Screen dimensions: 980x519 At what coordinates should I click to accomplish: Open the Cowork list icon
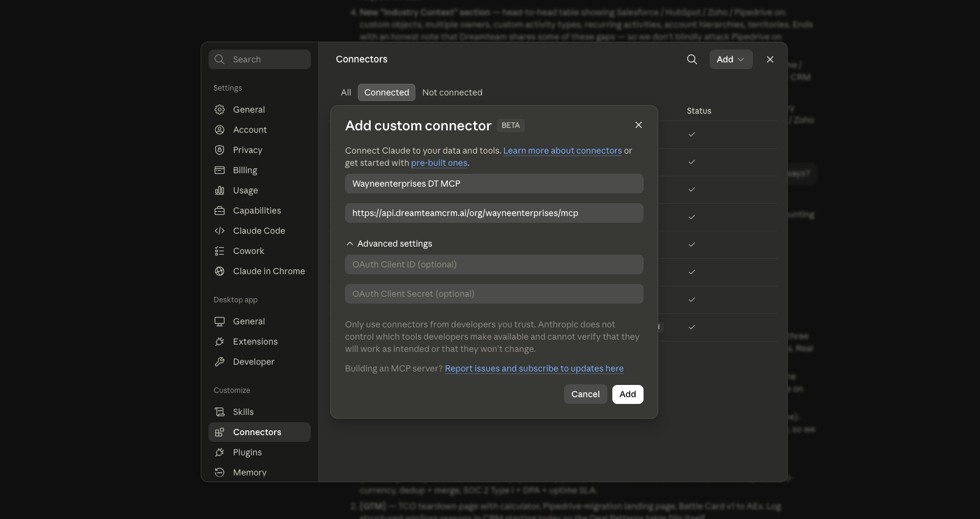(220, 251)
